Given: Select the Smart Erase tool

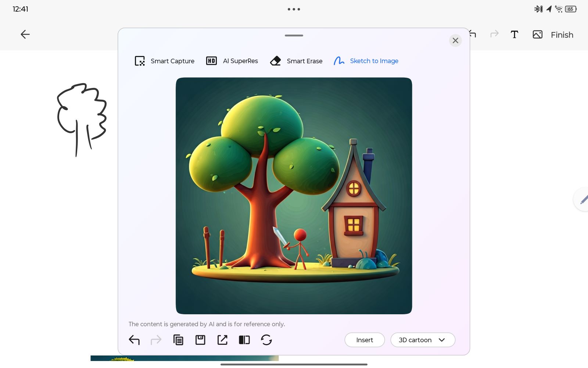Looking at the screenshot, I should (x=296, y=61).
